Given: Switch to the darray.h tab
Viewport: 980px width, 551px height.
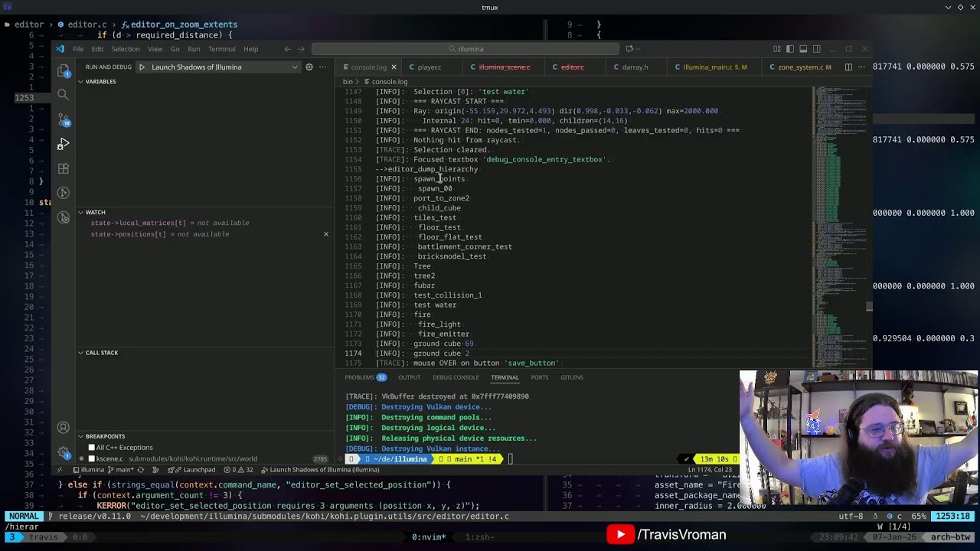Looking at the screenshot, I should point(635,67).
